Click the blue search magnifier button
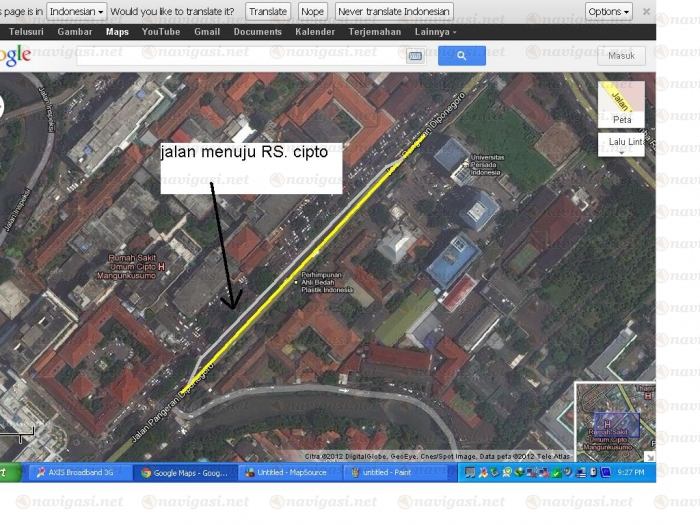The height and width of the screenshot is (525, 700). (461, 56)
